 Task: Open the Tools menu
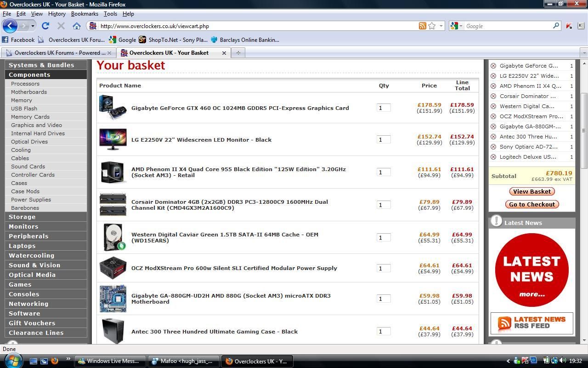coord(110,14)
